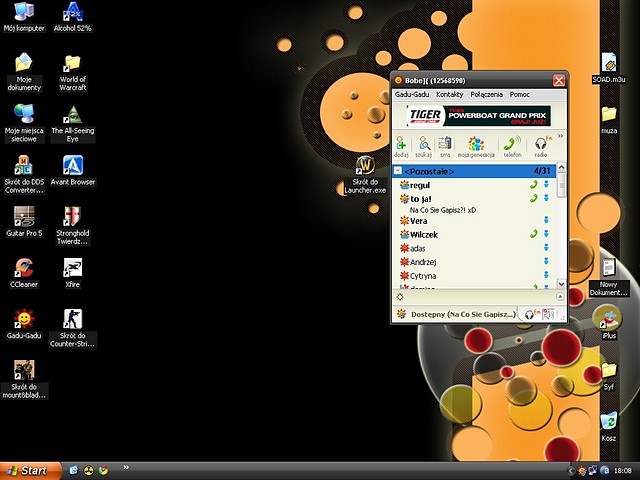Click the green phone icon beside Wilczek

click(x=533, y=234)
